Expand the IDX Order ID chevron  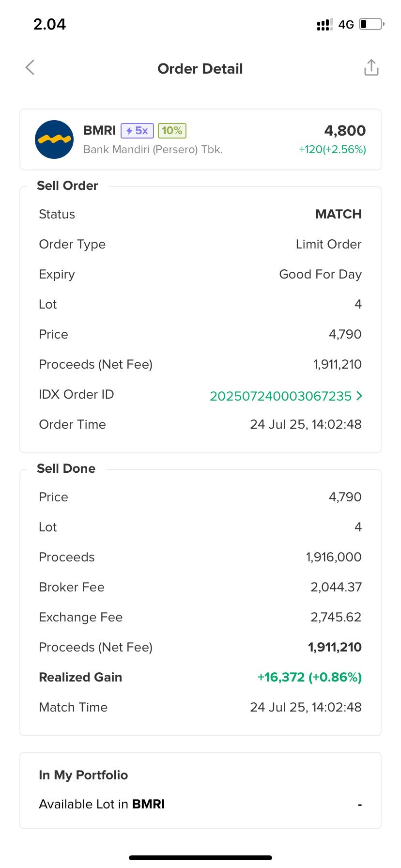(359, 396)
